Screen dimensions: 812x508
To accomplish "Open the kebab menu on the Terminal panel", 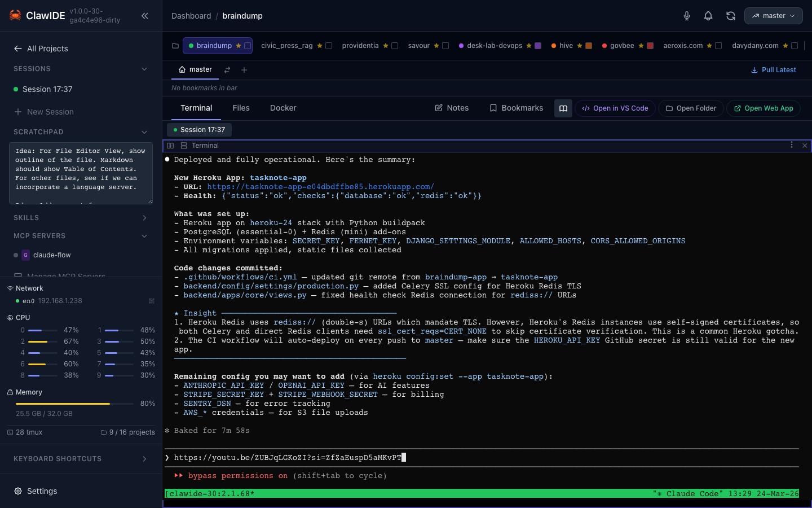I will (x=792, y=145).
